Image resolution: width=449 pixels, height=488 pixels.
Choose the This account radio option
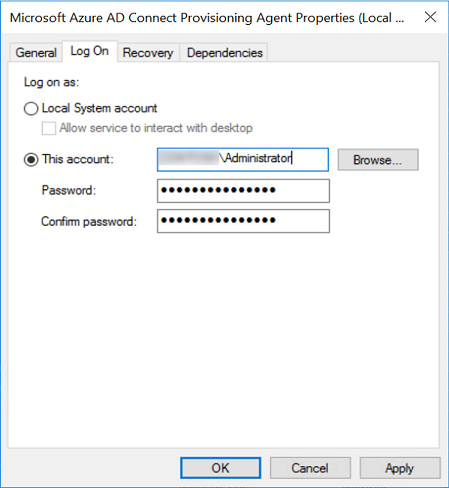(31, 160)
